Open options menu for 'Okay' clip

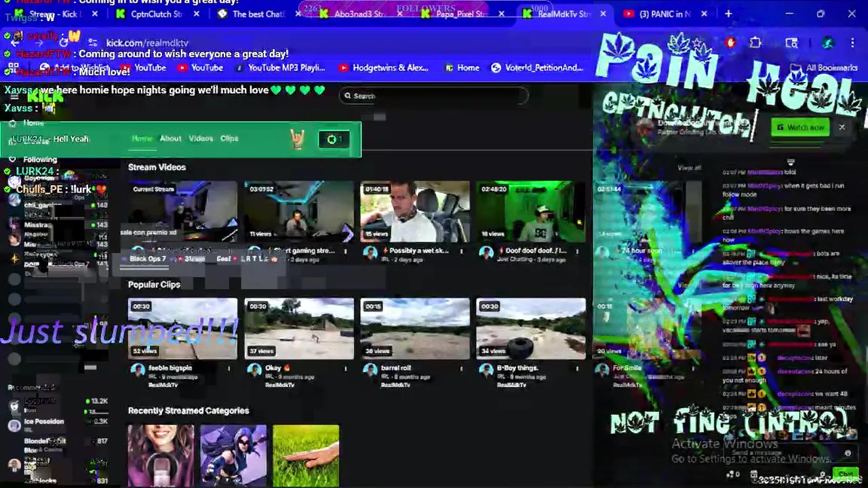click(345, 368)
